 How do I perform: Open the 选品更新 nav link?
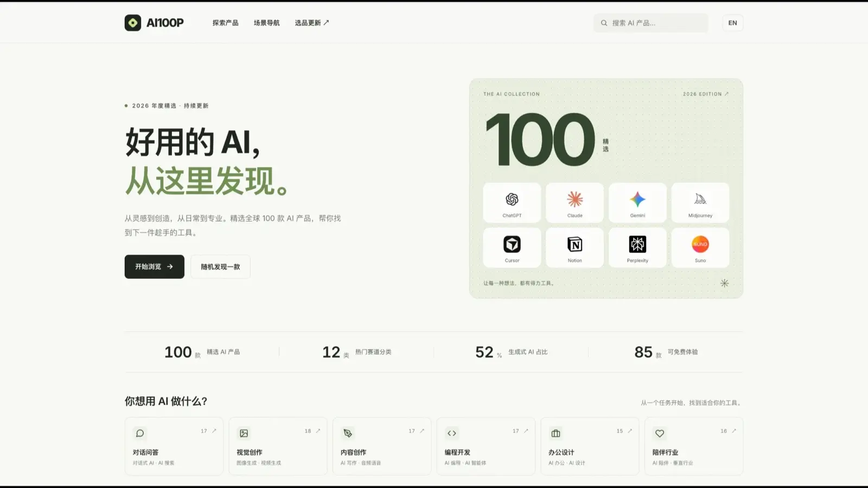312,23
